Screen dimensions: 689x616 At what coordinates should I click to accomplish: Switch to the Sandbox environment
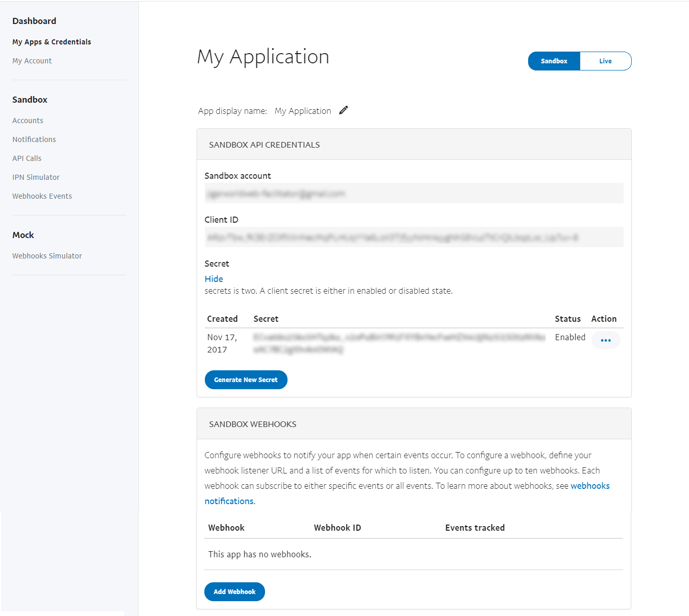554,61
